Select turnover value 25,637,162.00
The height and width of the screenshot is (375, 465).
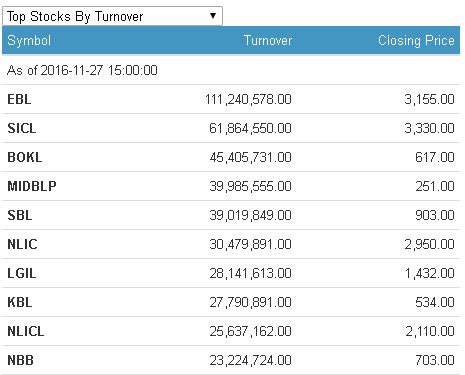(x=250, y=331)
